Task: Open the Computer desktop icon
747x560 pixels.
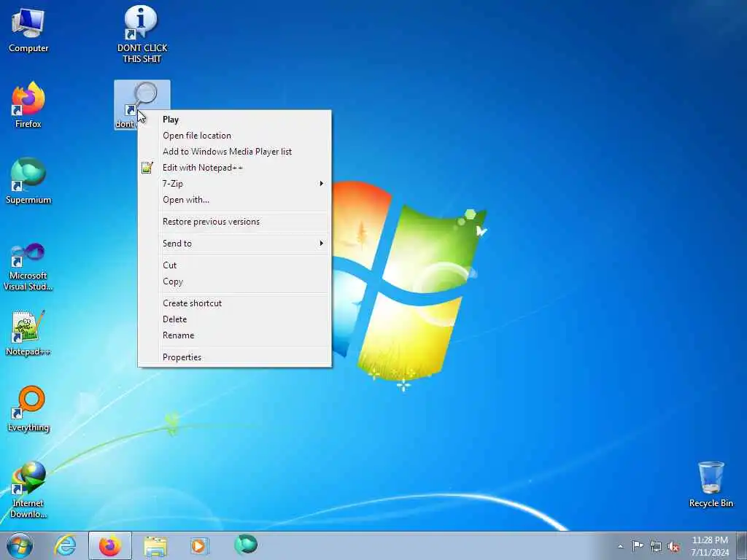Action: [x=28, y=29]
